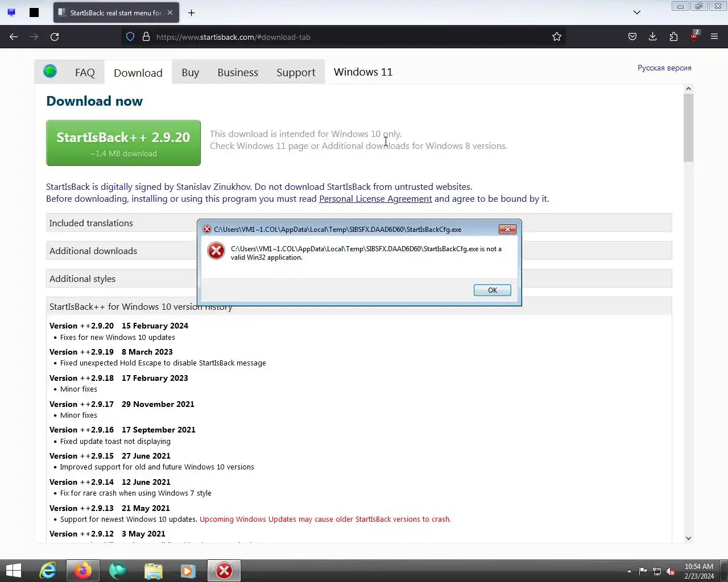This screenshot has height=582, width=728.
Task: Open the Support tab
Action: 296,73
